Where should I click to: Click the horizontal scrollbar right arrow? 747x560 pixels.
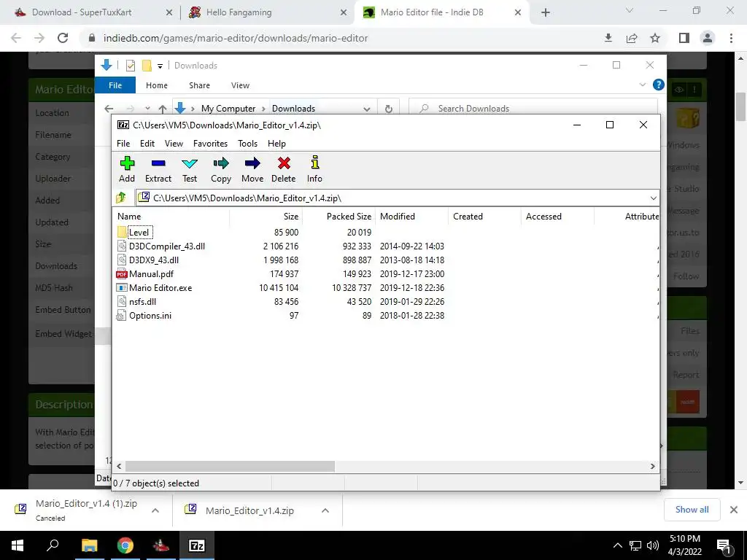(653, 466)
